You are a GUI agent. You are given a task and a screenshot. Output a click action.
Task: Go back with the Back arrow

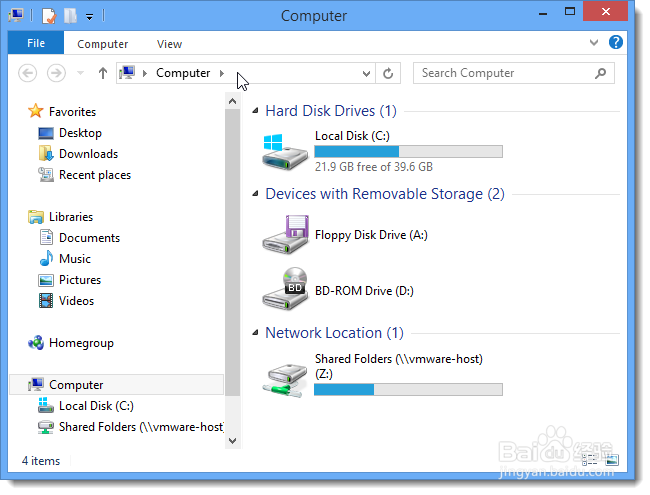click(28, 73)
